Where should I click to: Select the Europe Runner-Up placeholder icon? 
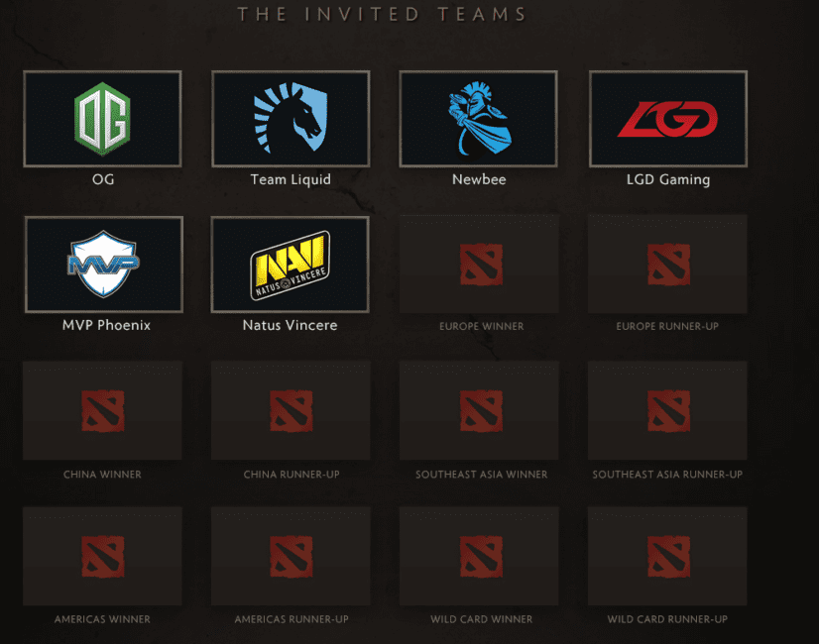(x=668, y=265)
